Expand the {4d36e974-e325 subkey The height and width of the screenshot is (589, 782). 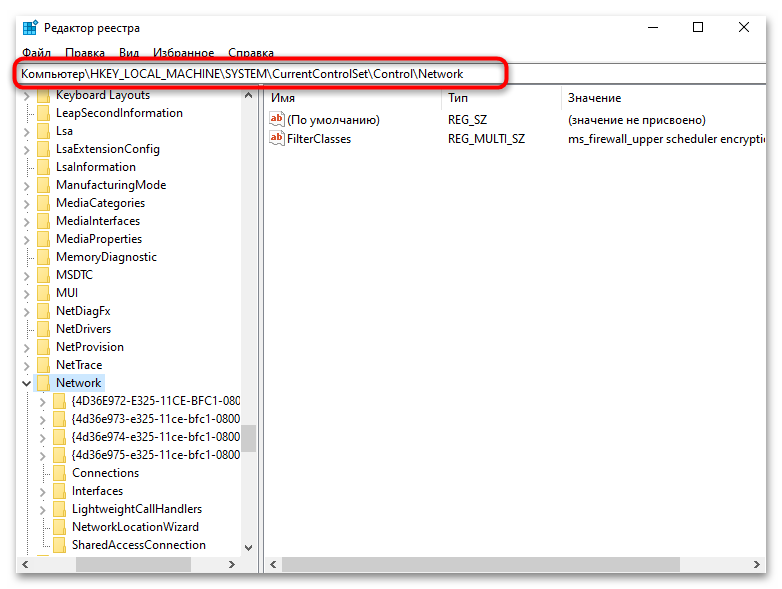pos(43,438)
